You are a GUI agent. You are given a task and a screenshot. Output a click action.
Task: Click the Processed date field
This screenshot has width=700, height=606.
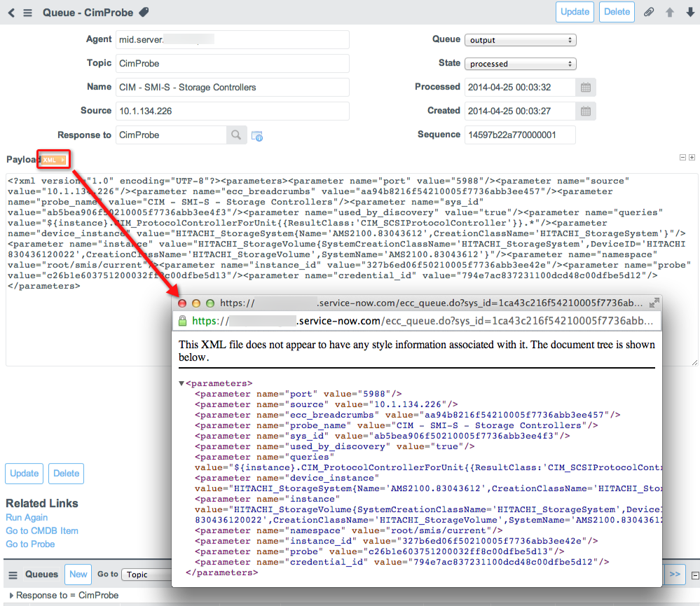(520, 88)
